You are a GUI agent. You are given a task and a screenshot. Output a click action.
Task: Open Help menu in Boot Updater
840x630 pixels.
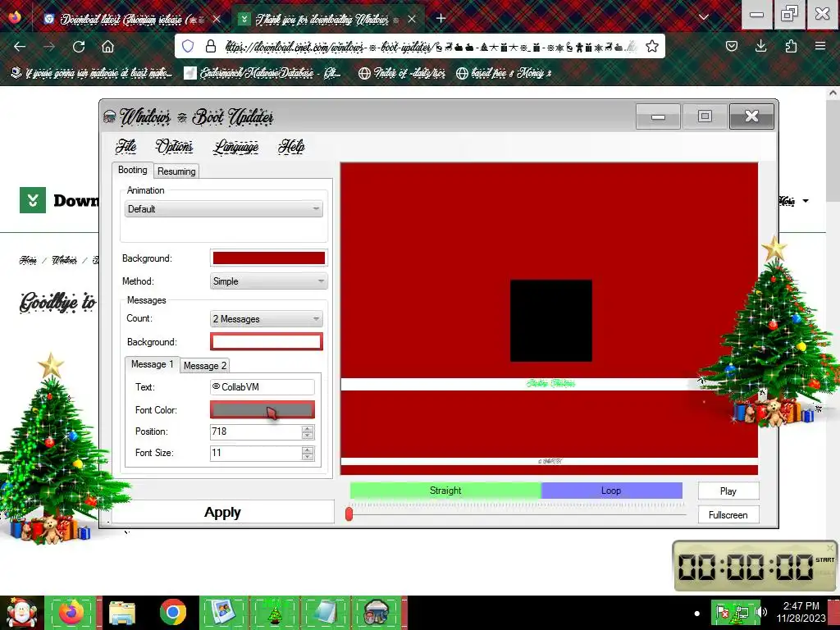(x=291, y=146)
